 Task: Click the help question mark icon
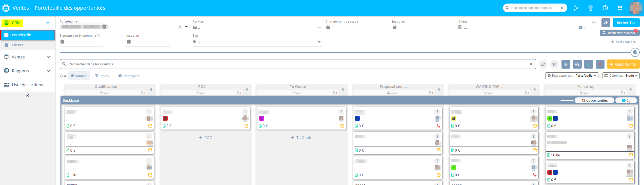click(x=605, y=8)
